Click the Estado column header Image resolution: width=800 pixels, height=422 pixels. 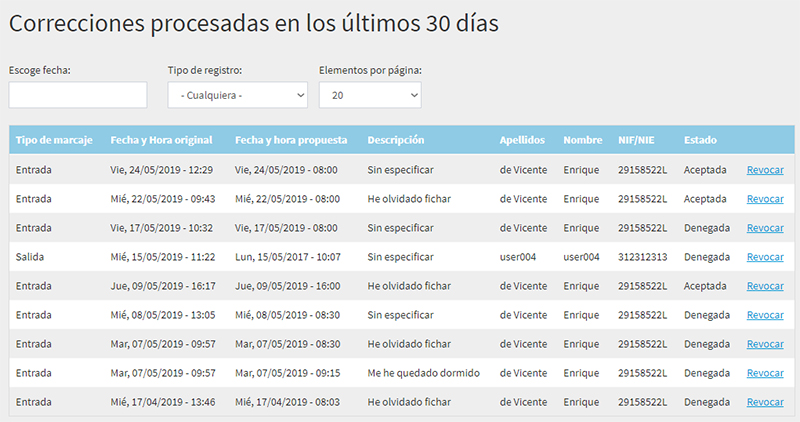[700, 140]
